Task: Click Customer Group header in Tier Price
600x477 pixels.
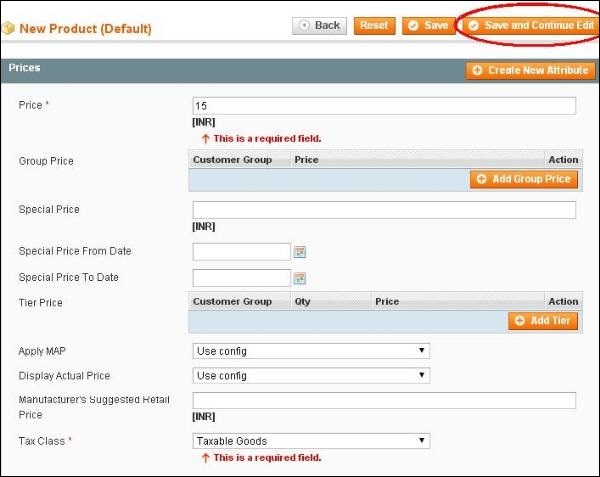Action: [232, 301]
